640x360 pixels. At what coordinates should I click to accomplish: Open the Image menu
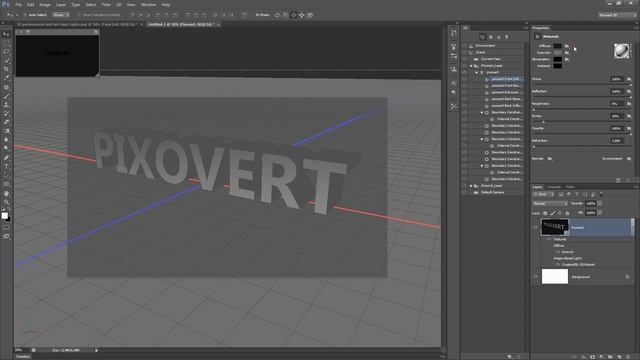click(x=45, y=4)
